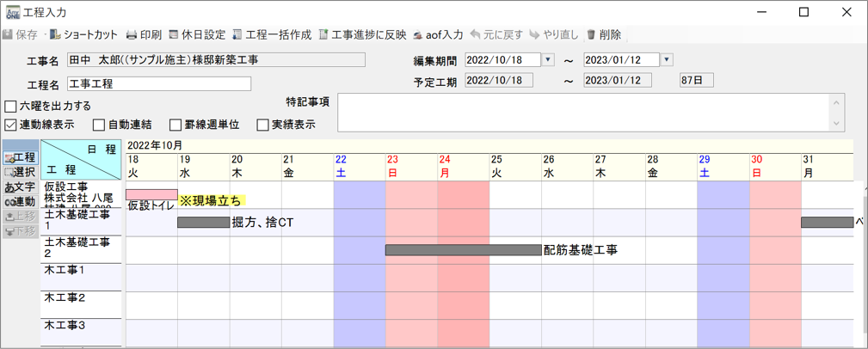The image size is (868, 349).
Task: Select the 連動 link tool
Action: click(x=20, y=201)
